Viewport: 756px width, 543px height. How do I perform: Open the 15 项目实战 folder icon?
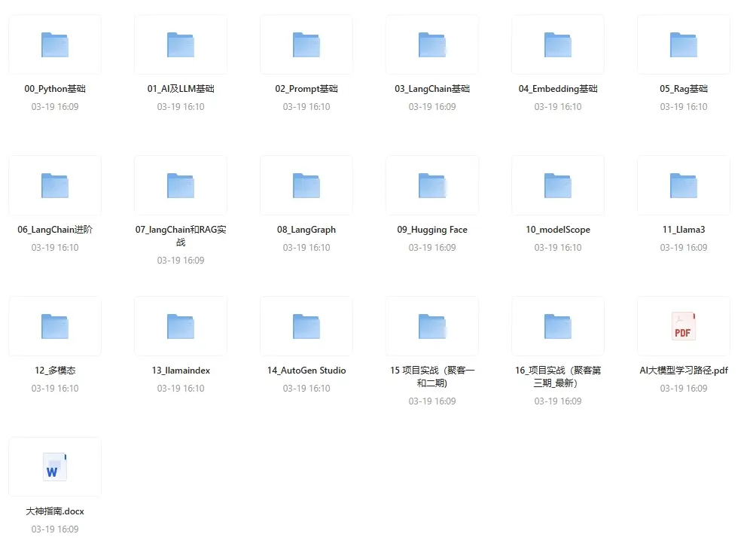432,326
